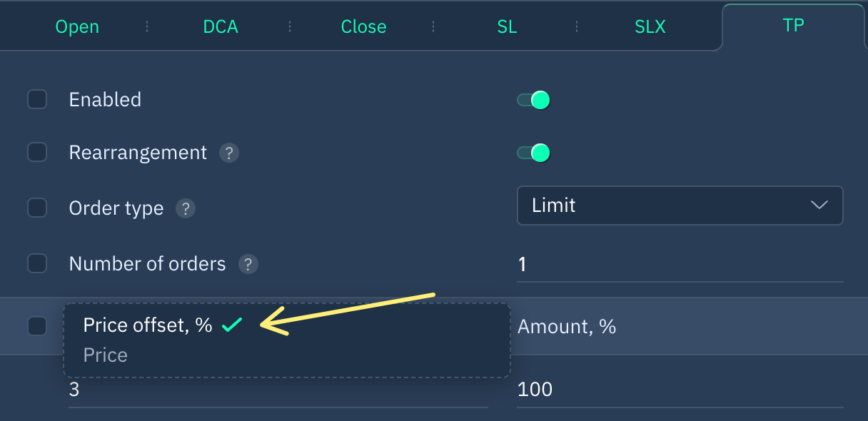Expand the Limit order type dropdown
The width and height of the screenshot is (868, 421).
[680, 206]
